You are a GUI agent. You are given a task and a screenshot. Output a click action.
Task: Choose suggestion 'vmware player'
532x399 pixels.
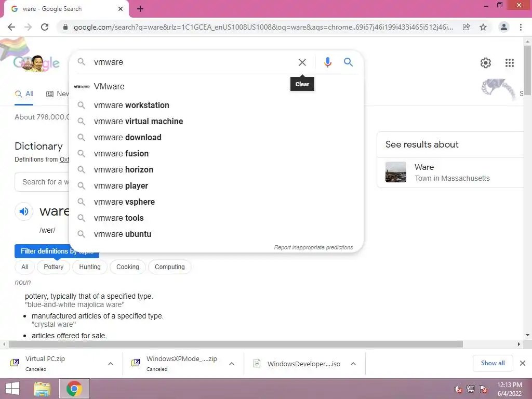(x=216, y=186)
